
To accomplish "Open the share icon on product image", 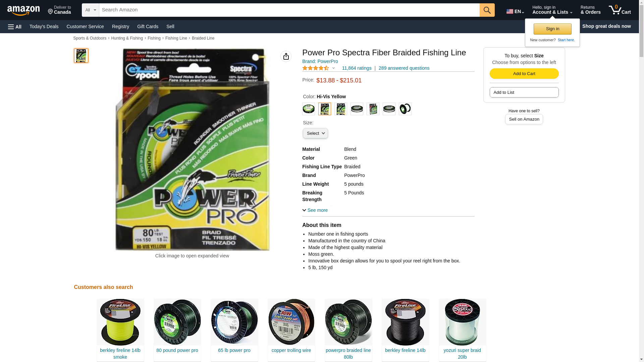I will tap(286, 56).
